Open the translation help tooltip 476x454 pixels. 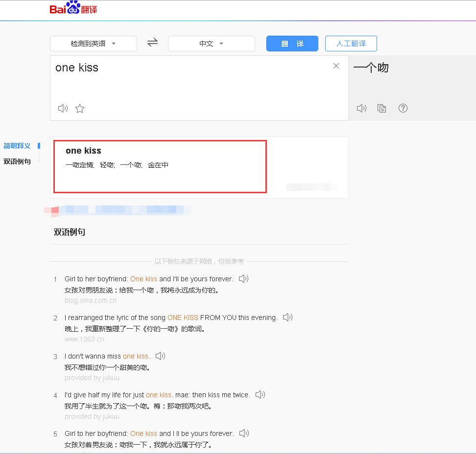(403, 108)
